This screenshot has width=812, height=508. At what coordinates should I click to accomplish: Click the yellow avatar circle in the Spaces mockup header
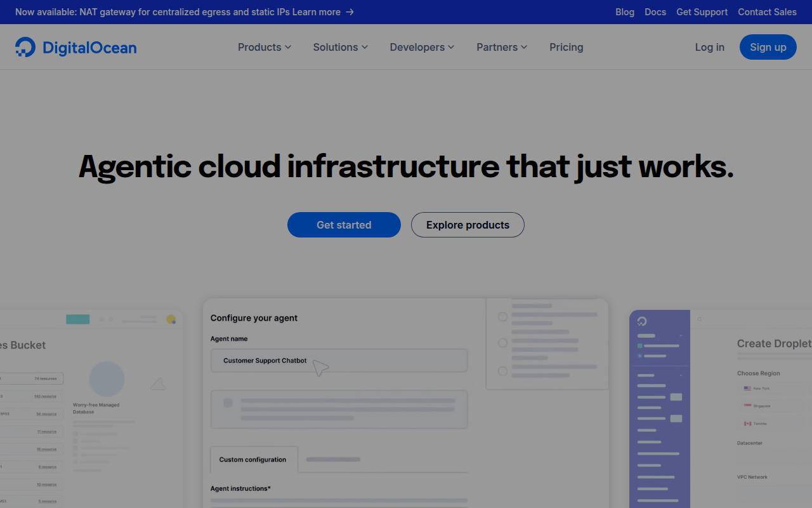(x=171, y=319)
